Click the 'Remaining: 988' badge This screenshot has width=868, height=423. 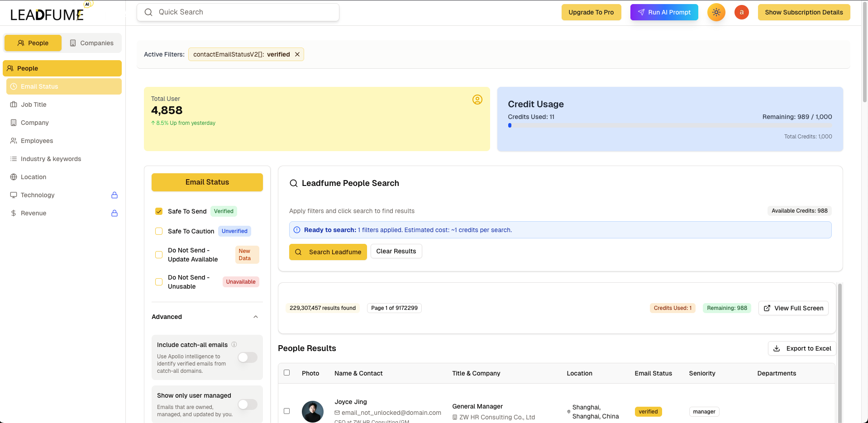click(x=727, y=308)
